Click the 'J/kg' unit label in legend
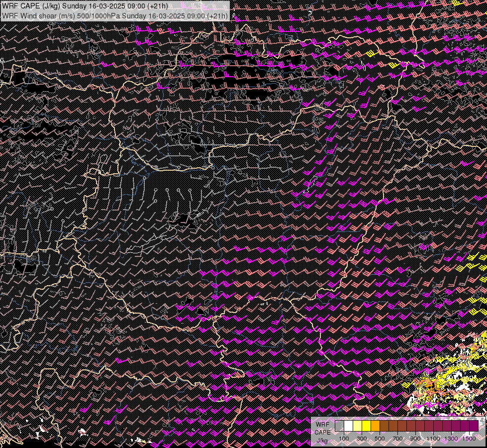The height and width of the screenshot is (448, 487). tap(322, 441)
